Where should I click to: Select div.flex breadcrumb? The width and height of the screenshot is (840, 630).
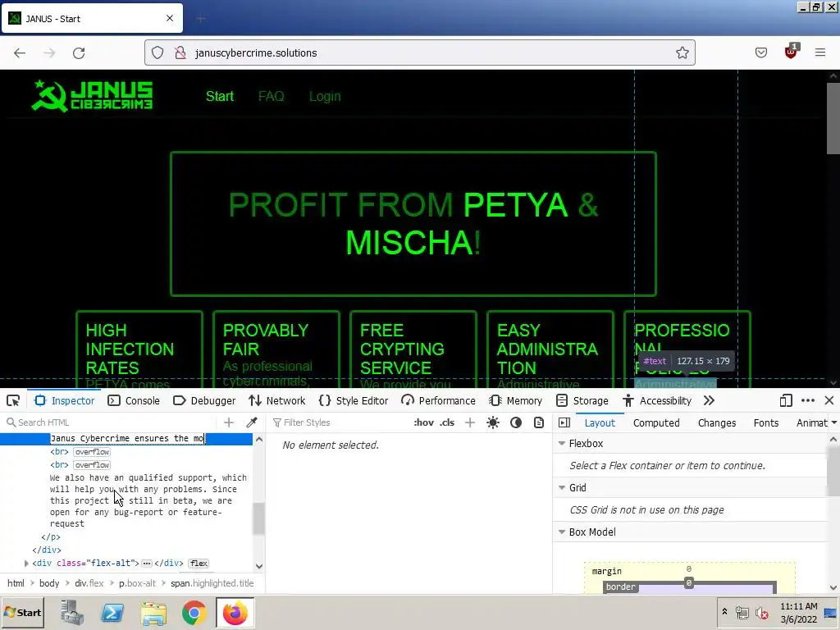89,583
